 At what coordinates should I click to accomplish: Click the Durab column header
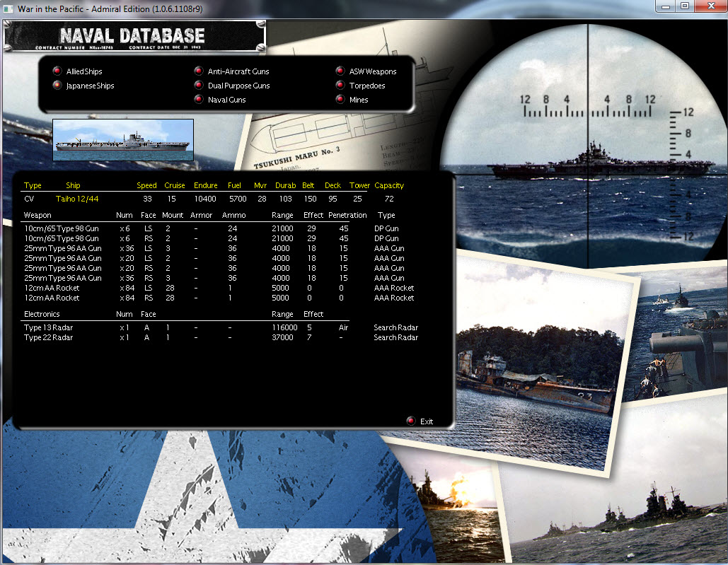[285, 185]
